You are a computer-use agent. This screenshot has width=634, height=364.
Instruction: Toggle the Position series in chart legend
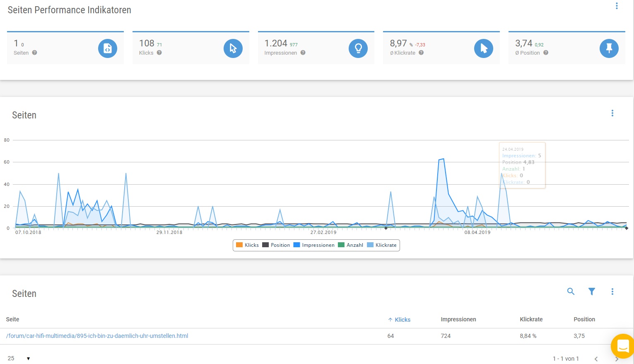pyautogui.click(x=276, y=245)
